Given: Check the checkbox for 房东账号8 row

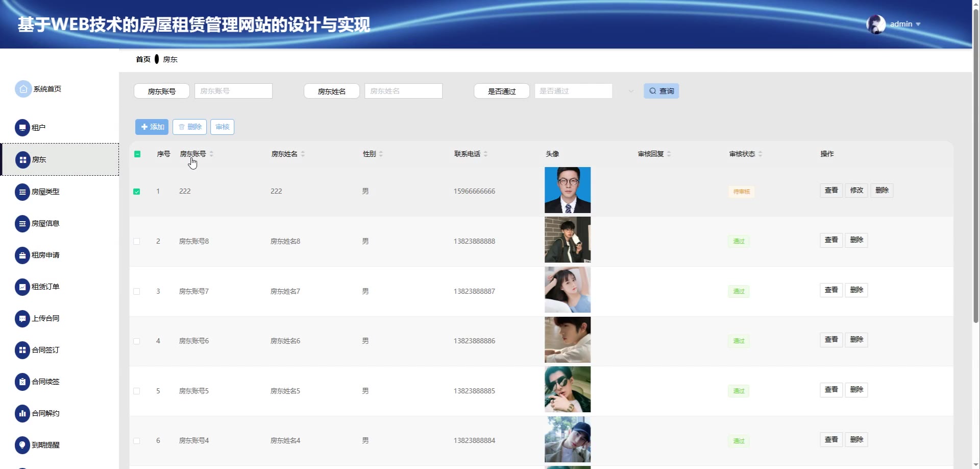Looking at the screenshot, I should click(x=137, y=241).
